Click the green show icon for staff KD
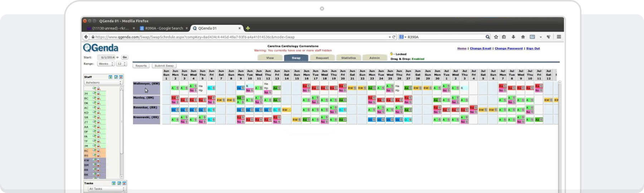The image size is (644, 193). click(x=94, y=112)
